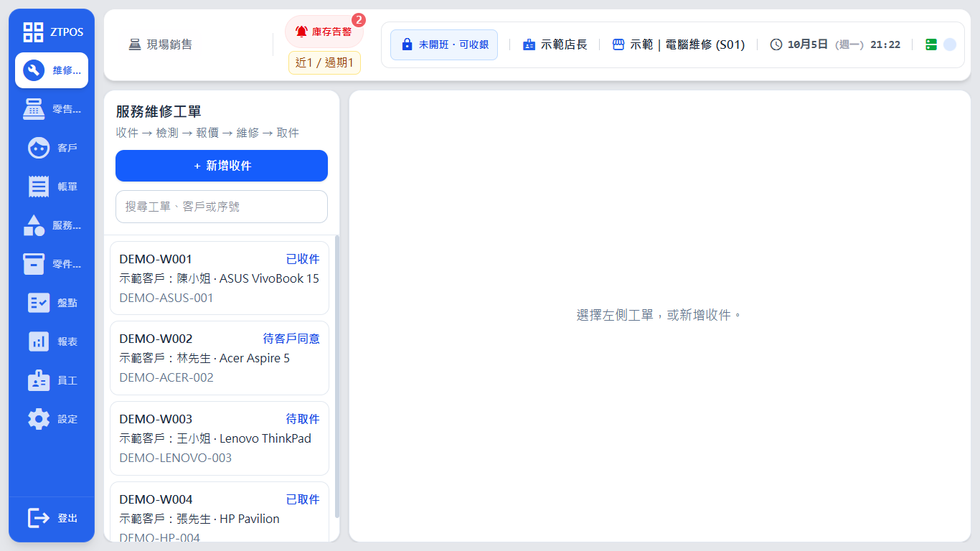Click the 近1 / 過期1 stock badge
The image size is (980, 551).
click(x=324, y=63)
